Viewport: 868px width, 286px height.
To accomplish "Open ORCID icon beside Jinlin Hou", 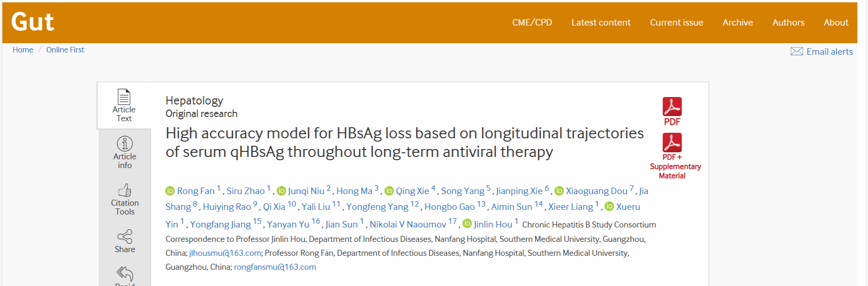I will coord(467,224).
